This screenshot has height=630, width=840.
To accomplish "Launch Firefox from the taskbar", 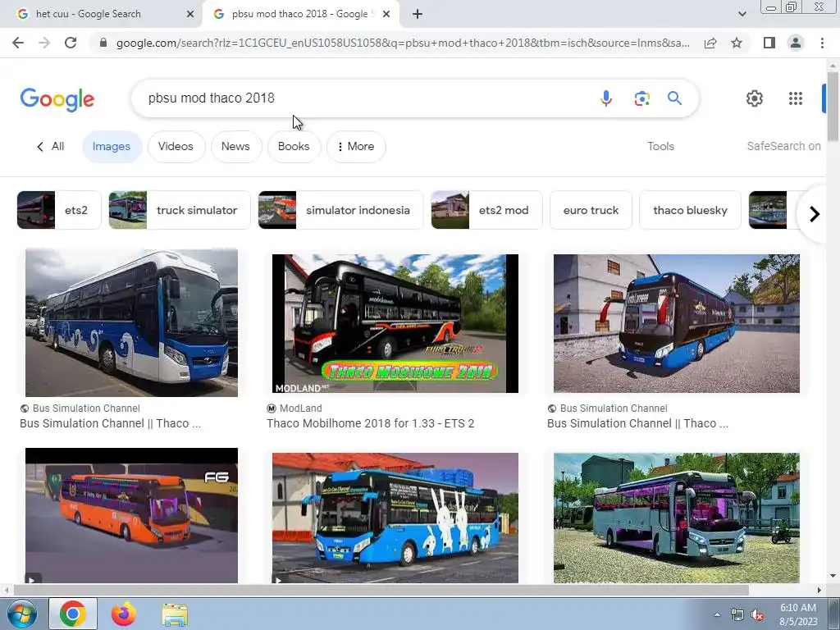I will click(x=123, y=614).
